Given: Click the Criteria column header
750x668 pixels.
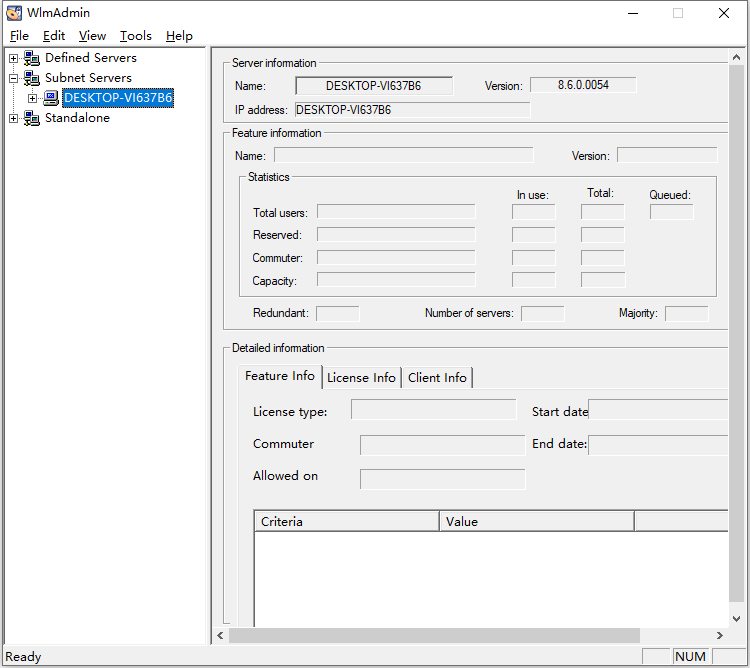Looking at the screenshot, I should [347, 522].
